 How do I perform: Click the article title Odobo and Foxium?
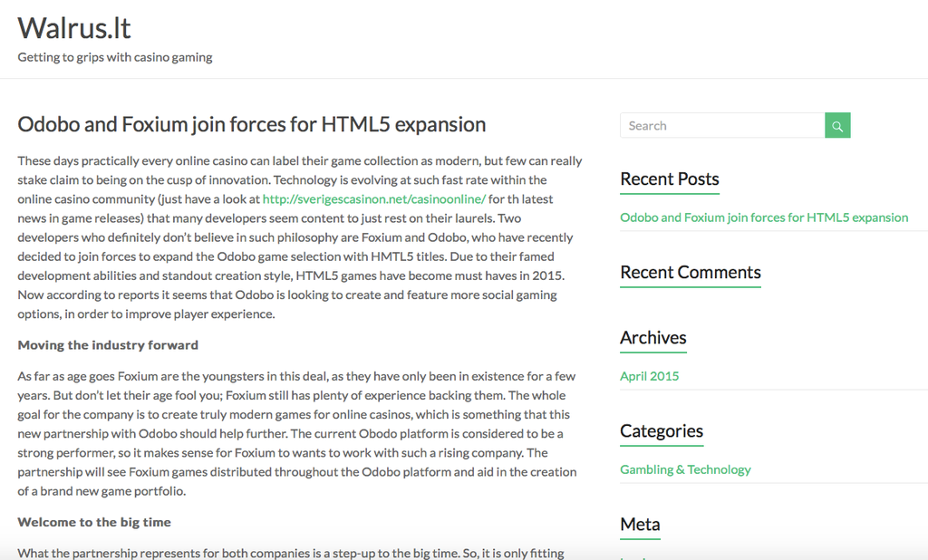coord(252,124)
